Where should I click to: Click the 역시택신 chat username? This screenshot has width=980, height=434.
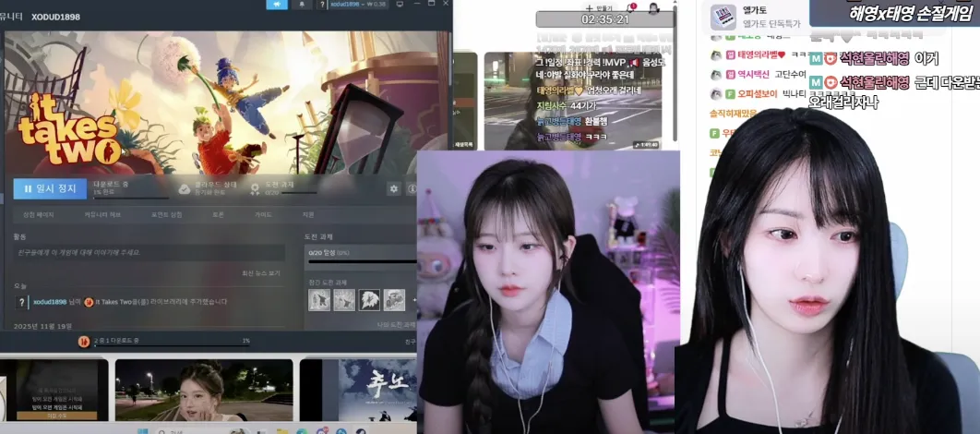tap(754, 75)
